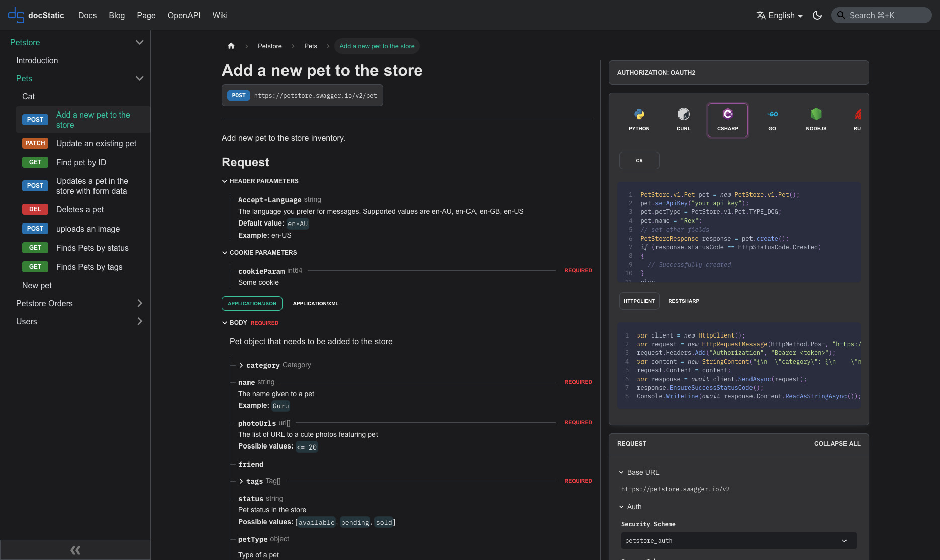Click the docStatic logo
Image resolution: width=940 pixels, height=560 pixels.
(x=36, y=15)
